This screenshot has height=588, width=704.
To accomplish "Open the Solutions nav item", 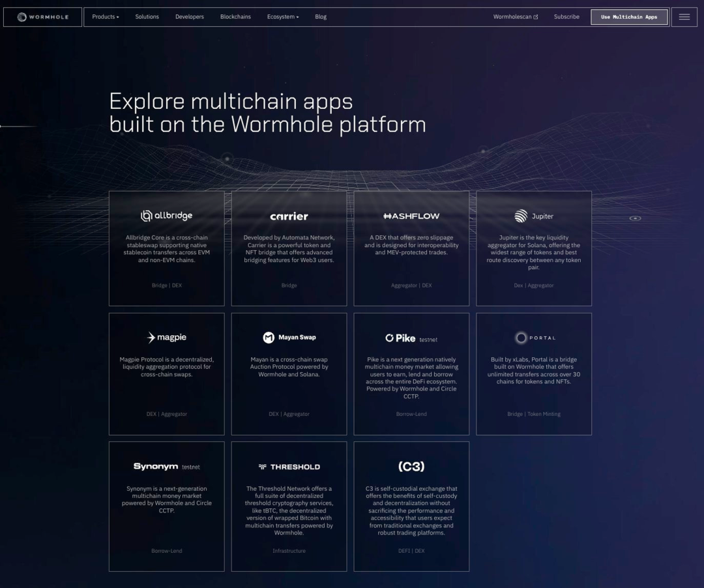I will [x=147, y=16].
